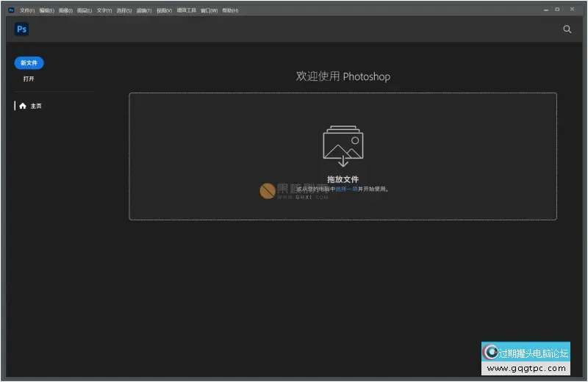Open the 编辑(E) menu
The image size is (588, 382).
[46, 10]
